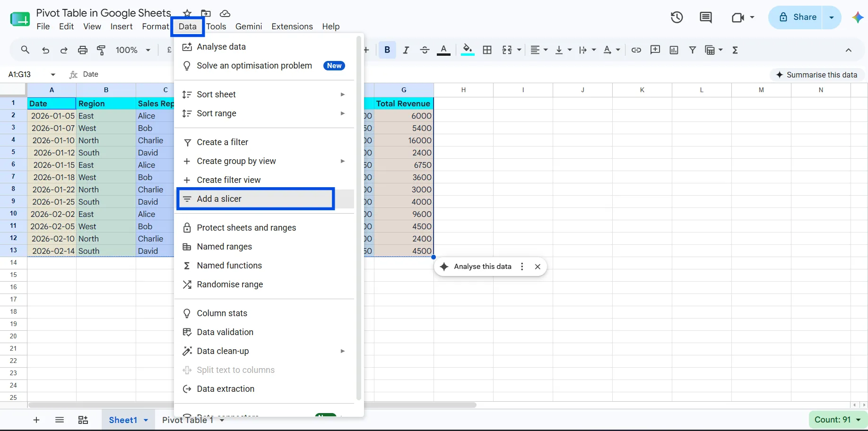Click the redo arrow icon
The width and height of the screenshot is (868, 431).
tap(64, 50)
